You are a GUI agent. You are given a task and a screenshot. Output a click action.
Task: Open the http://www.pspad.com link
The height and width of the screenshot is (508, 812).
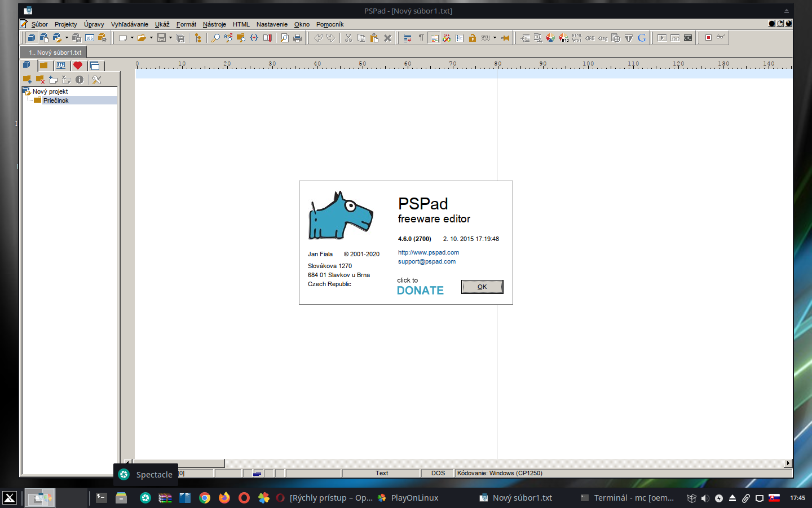[x=429, y=252]
